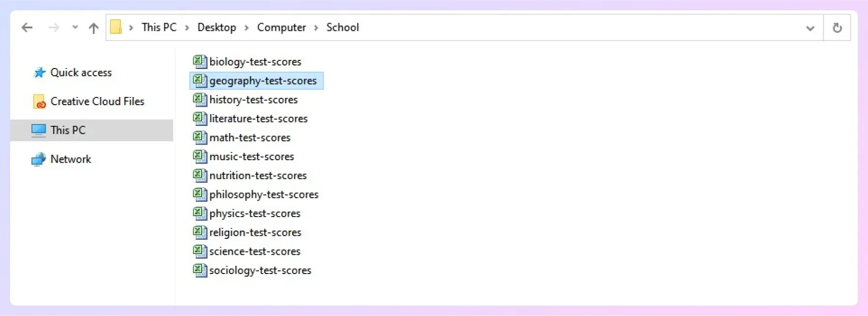Image resolution: width=868 pixels, height=316 pixels.
Task: Expand address bar history dropdown
Action: 810,28
